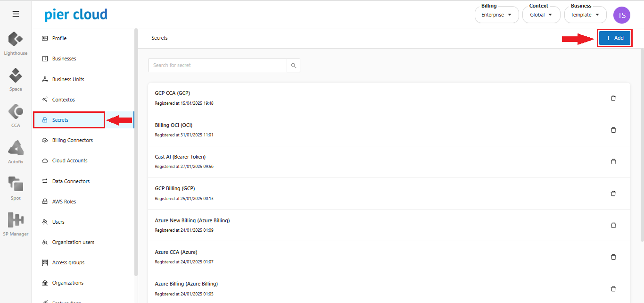The width and height of the screenshot is (644, 303).
Task: Expand the Billing Enterprise dropdown
Action: 496,15
